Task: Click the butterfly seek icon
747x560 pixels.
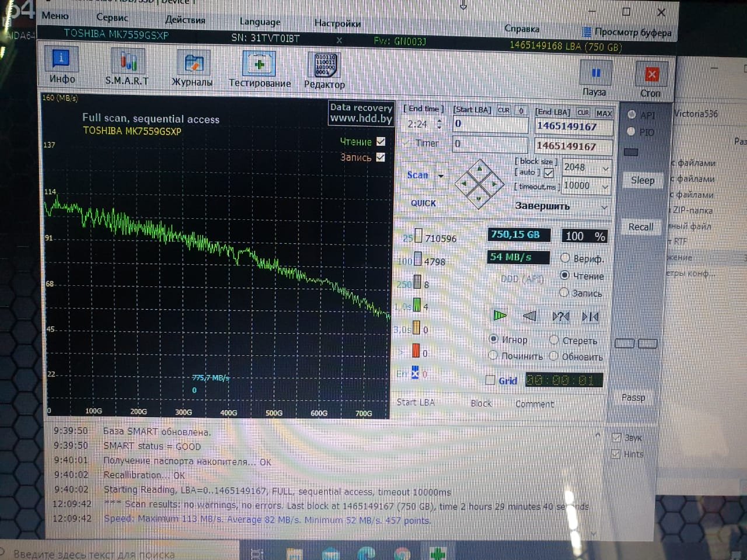Action: pyautogui.click(x=590, y=317)
